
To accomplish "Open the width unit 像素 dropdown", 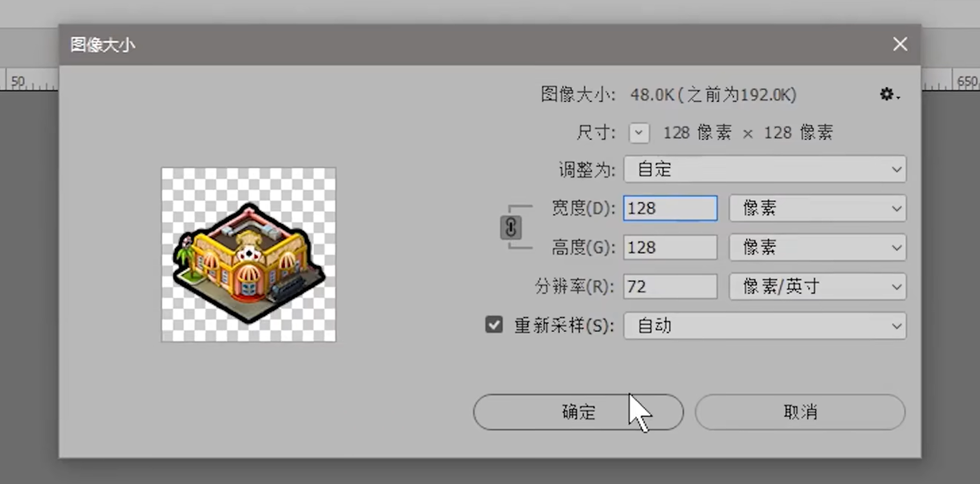I will tap(818, 208).
